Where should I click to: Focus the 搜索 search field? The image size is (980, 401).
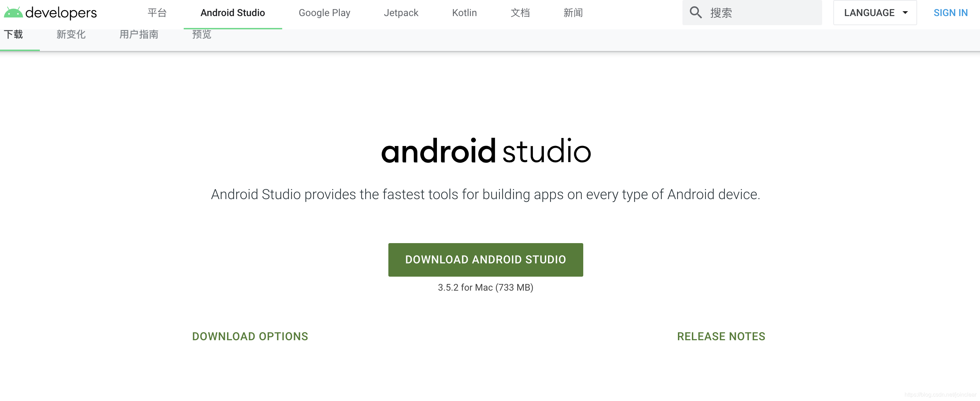tap(752, 13)
